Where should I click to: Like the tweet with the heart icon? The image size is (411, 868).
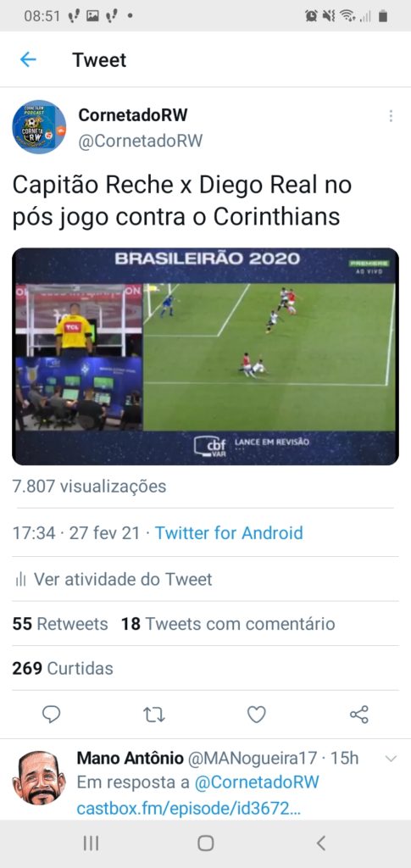pos(256,715)
